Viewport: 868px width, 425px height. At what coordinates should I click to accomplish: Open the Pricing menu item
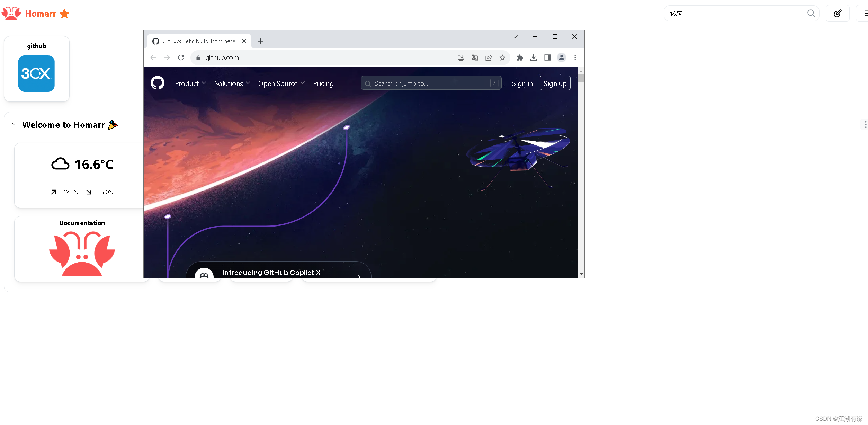click(323, 83)
